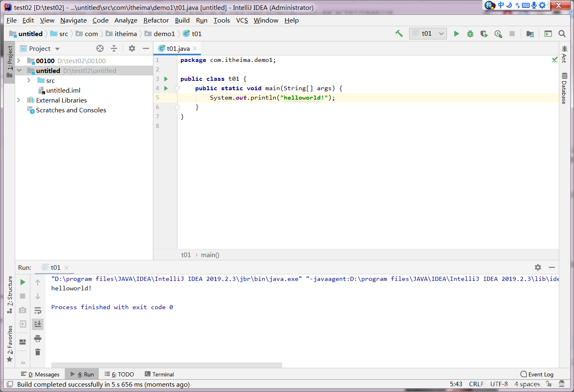Toggle the 2: Favorites side tab
Screen dimensions: 574x392
[10, 344]
